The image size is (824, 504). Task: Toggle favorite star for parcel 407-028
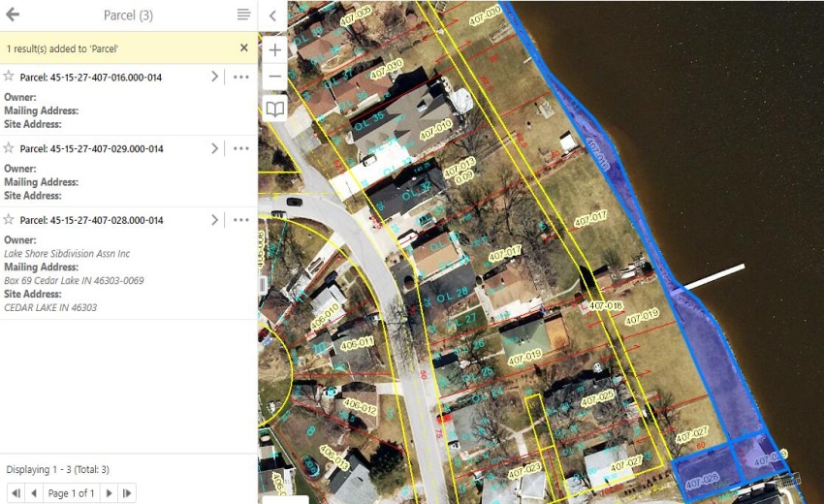coord(9,220)
